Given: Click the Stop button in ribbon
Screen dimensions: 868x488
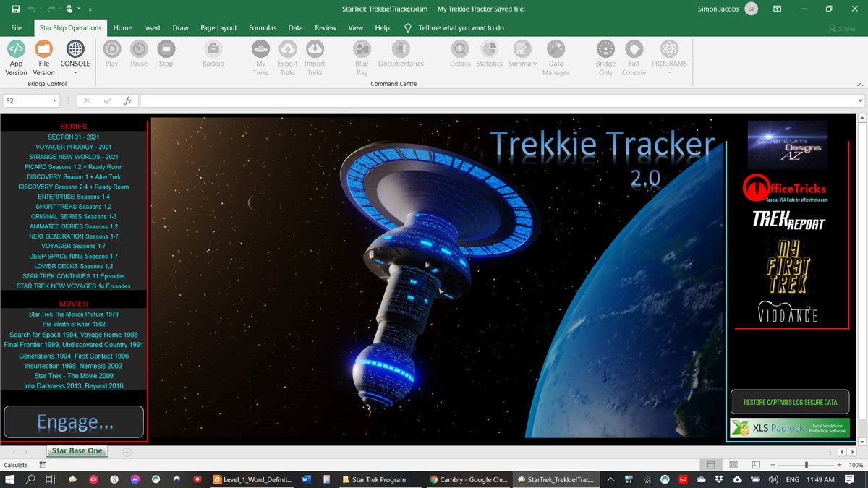Looking at the screenshot, I should click(x=166, y=54).
